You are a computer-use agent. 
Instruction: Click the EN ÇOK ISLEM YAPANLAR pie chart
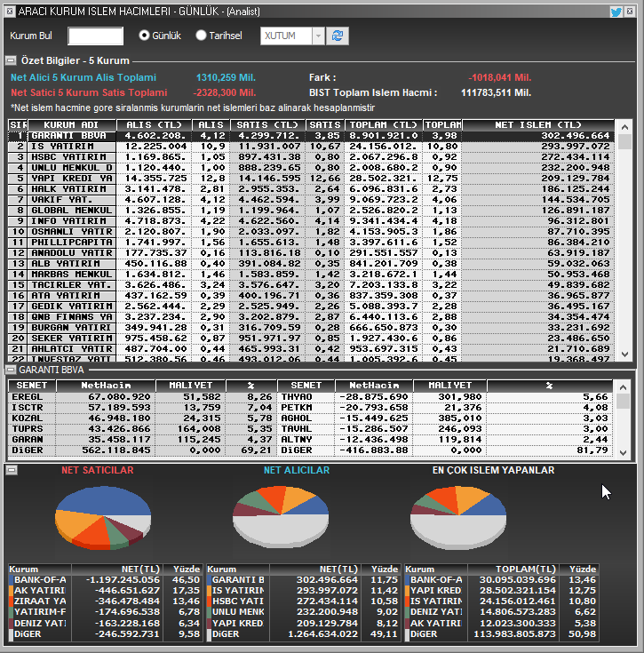click(x=458, y=517)
